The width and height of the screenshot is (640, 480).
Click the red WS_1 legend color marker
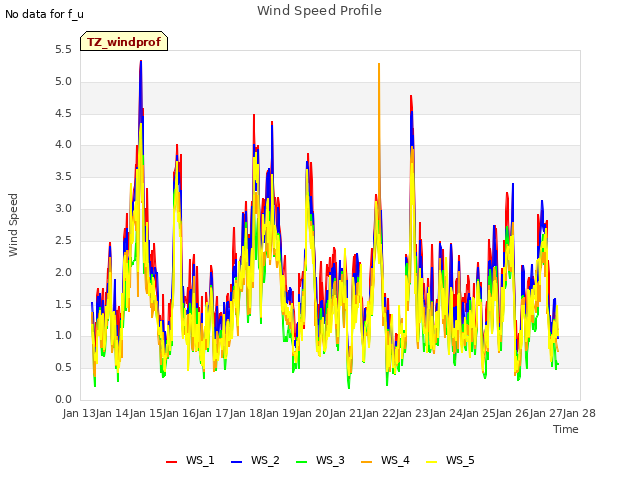tap(171, 462)
